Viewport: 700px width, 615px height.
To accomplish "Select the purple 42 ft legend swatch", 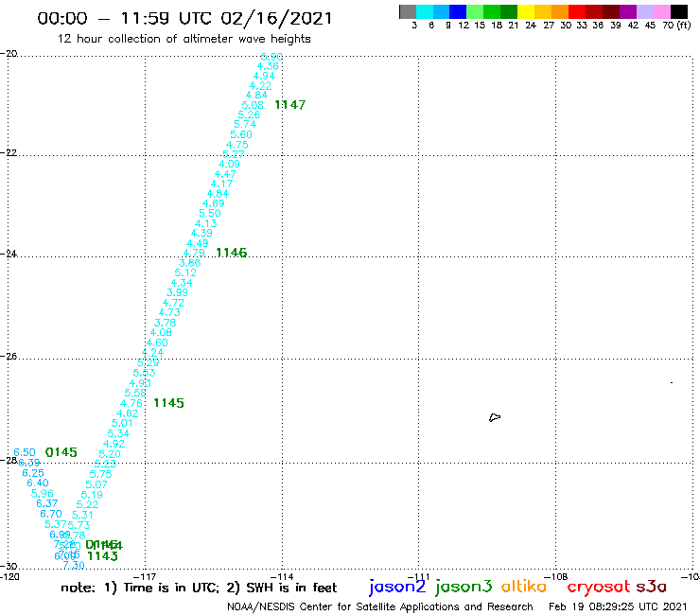I will [x=628, y=11].
